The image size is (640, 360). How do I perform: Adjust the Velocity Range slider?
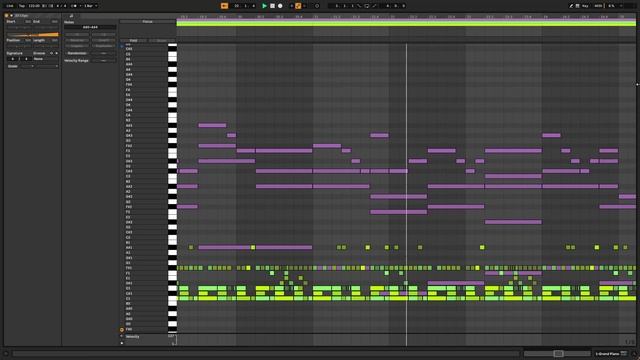[x=103, y=60]
